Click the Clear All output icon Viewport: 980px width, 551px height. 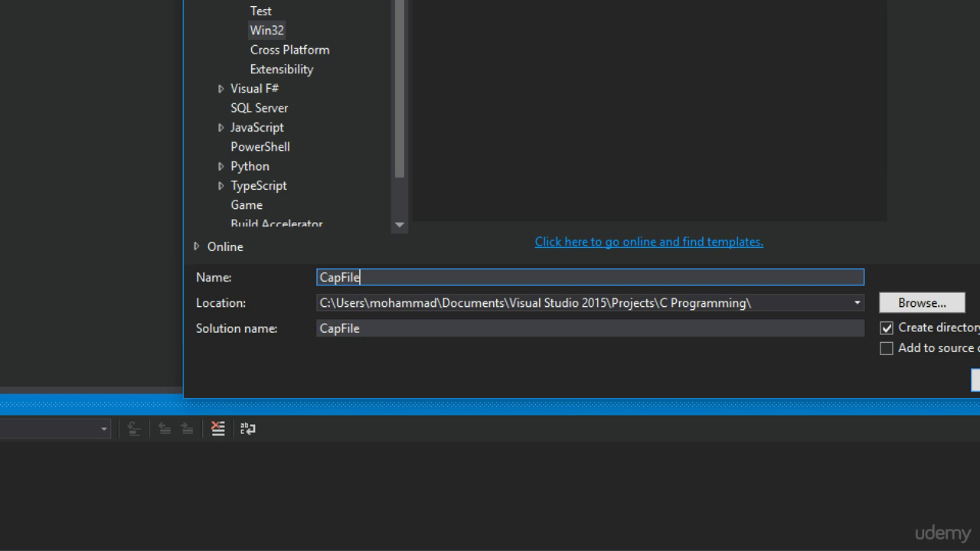point(218,429)
